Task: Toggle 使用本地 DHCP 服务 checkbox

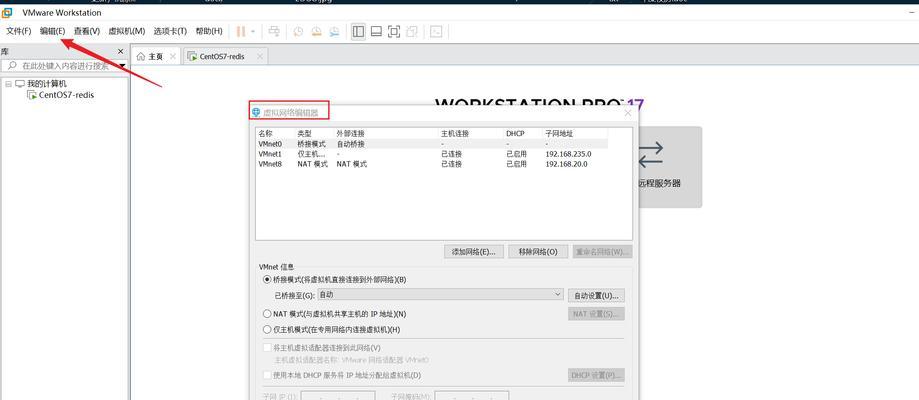Action: coord(267,375)
